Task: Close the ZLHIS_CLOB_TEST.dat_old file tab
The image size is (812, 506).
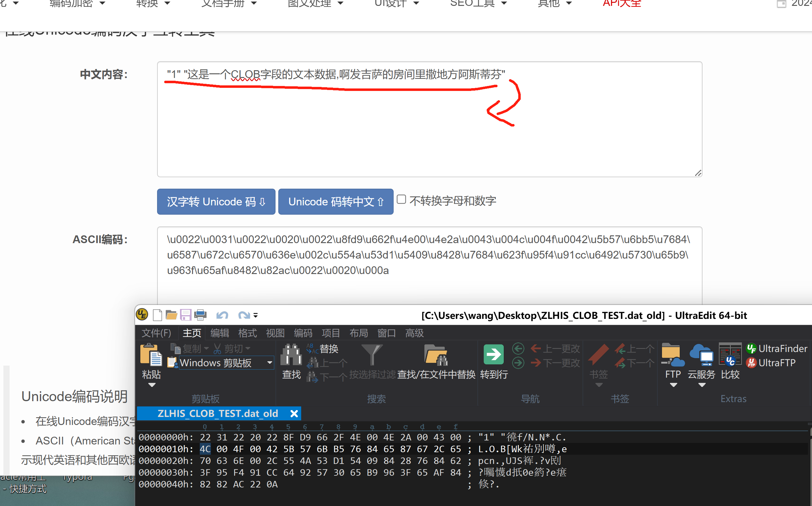Action: (294, 414)
